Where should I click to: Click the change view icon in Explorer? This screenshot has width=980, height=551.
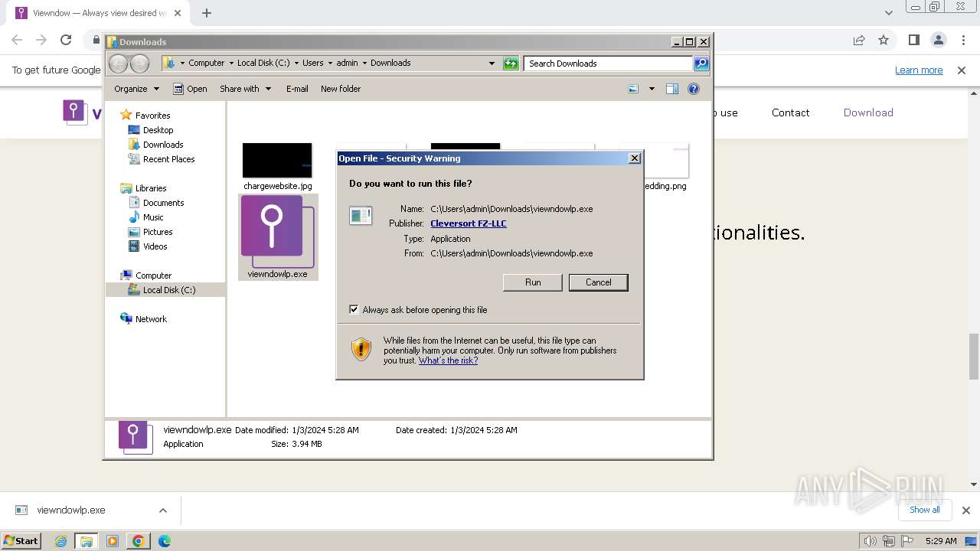633,89
